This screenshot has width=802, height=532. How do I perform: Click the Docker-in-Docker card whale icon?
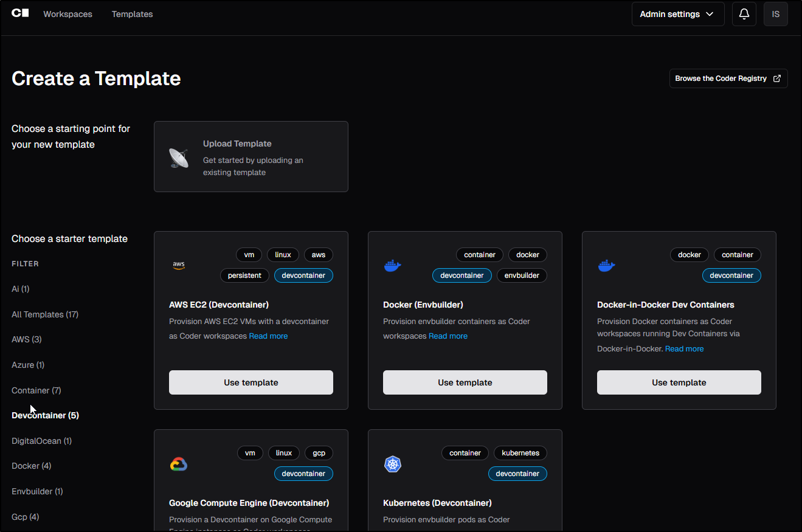pos(607,266)
